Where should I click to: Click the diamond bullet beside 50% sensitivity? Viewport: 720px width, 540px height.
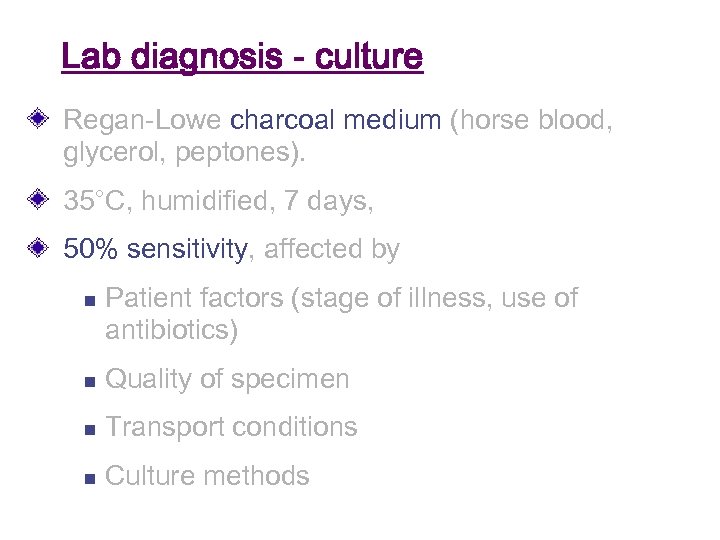[37, 249]
